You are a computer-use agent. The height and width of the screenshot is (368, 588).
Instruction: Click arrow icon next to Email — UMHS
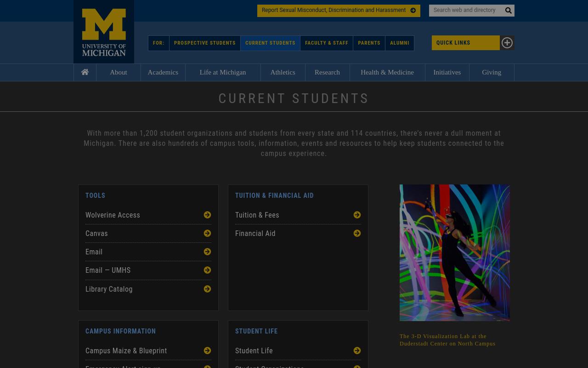click(208, 270)
